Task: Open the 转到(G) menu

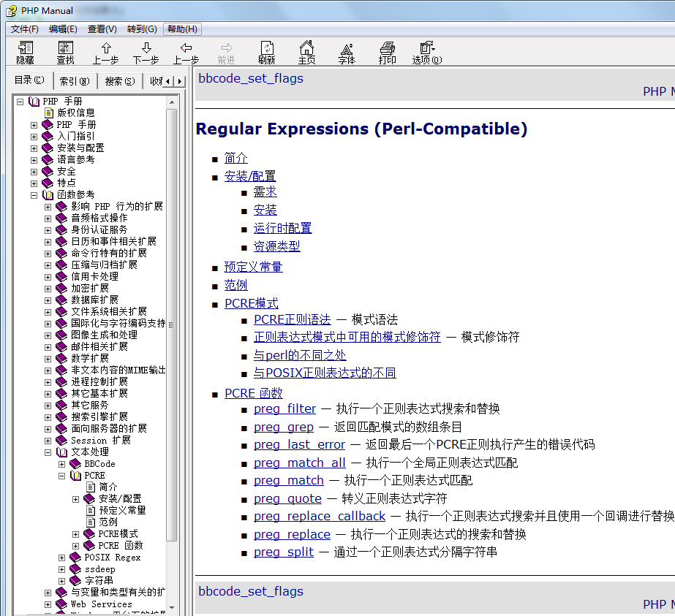Action: [142, 28]
